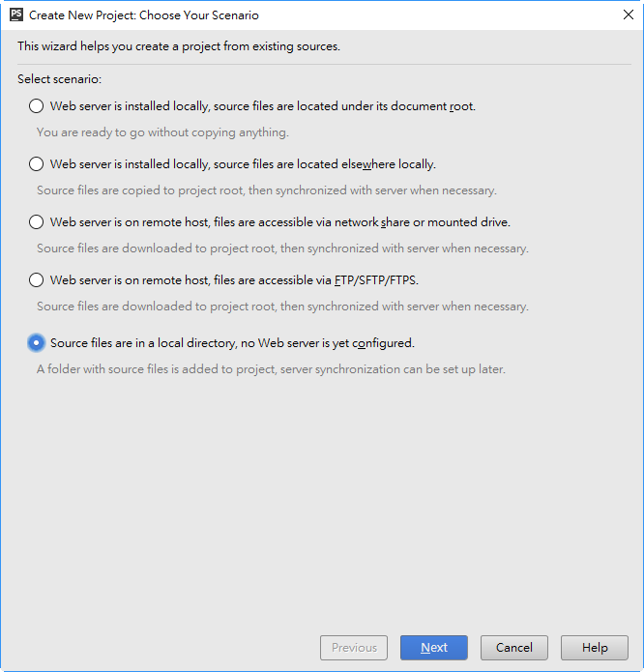Close the Create New Project dialog

click(x=629, y=15)
